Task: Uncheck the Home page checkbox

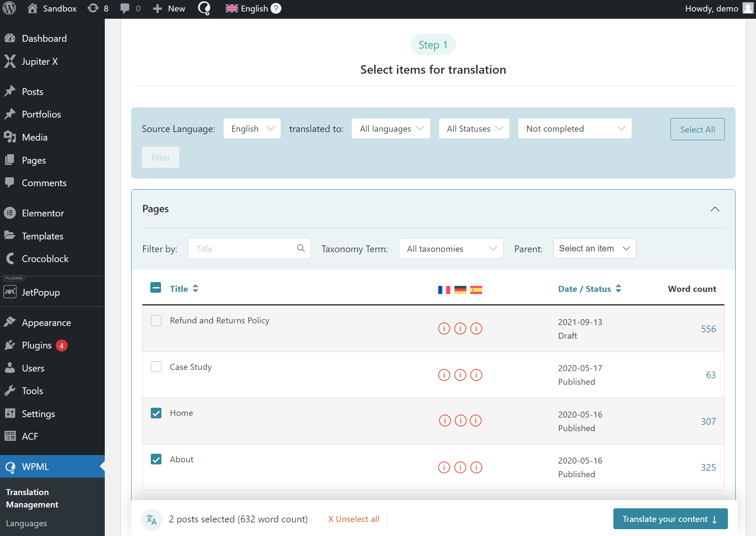Action: pos(156,413)
